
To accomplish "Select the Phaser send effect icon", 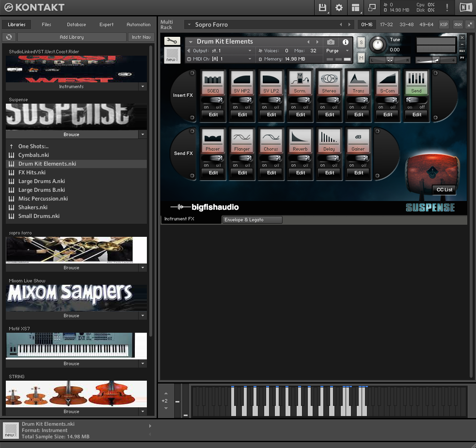I will point(212,141).
